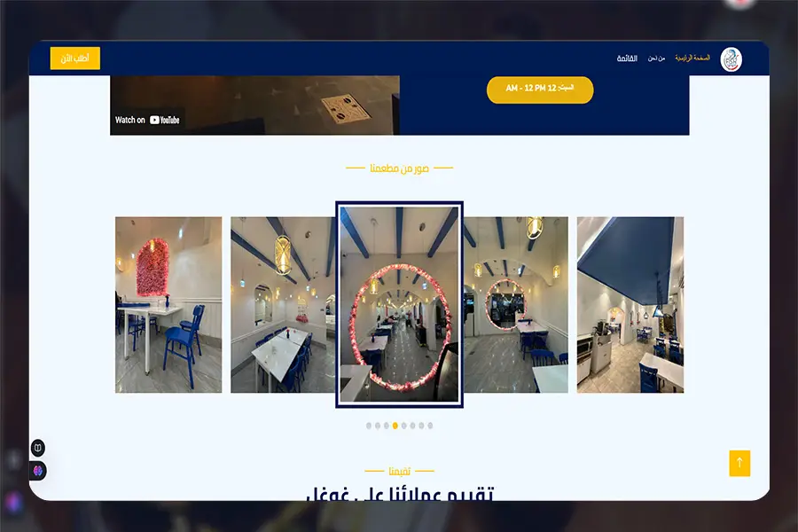Click the logo emblem next to nav links
Viewport: 798px width, 532px height.
click(731, 57)
